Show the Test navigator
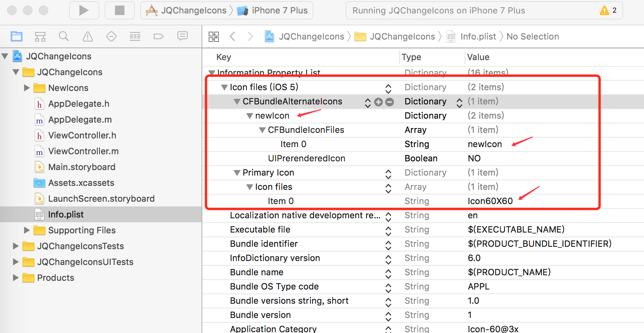This screenshot has width=644, height=333. coord(111,36)
